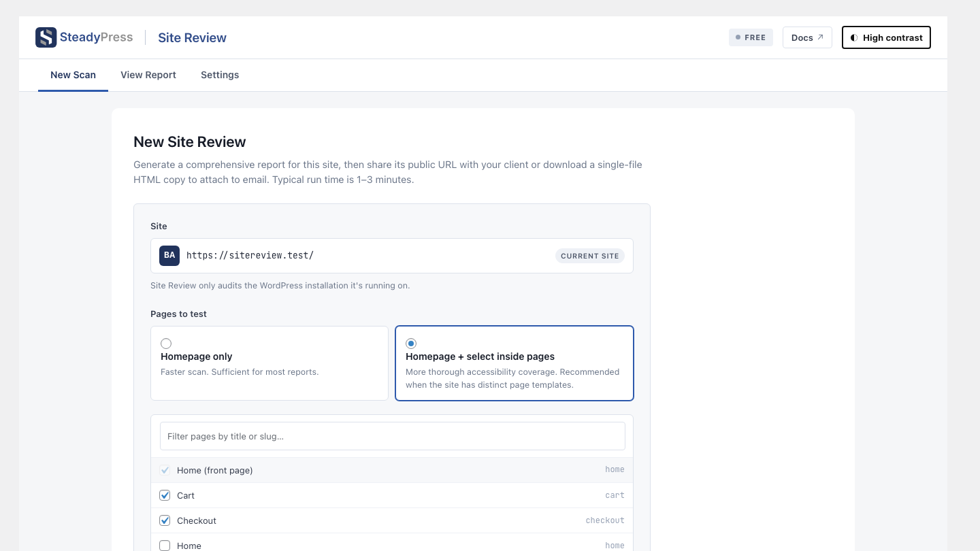Click the Filter pages by title field

(x=393, y=436)
